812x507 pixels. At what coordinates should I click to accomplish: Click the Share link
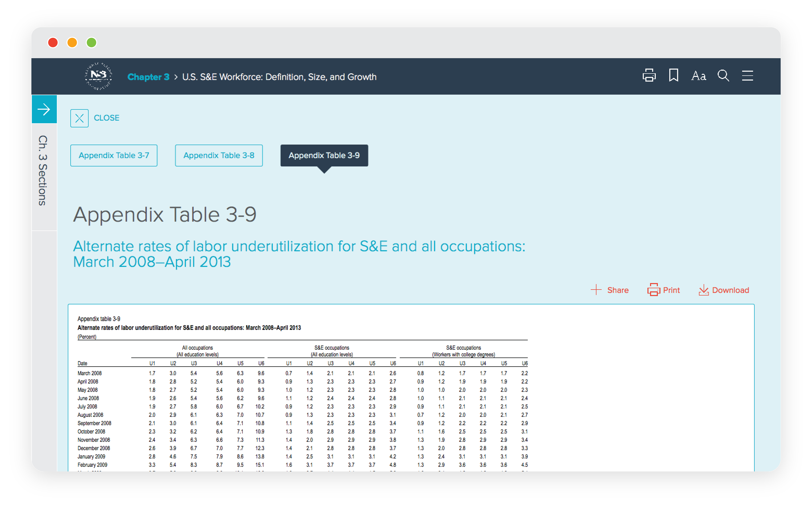618,290
